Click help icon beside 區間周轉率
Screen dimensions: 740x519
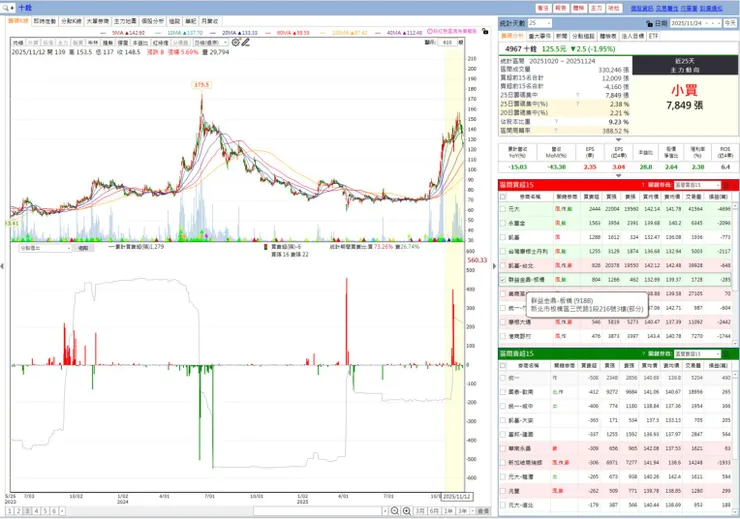click(x=556, y=130)
